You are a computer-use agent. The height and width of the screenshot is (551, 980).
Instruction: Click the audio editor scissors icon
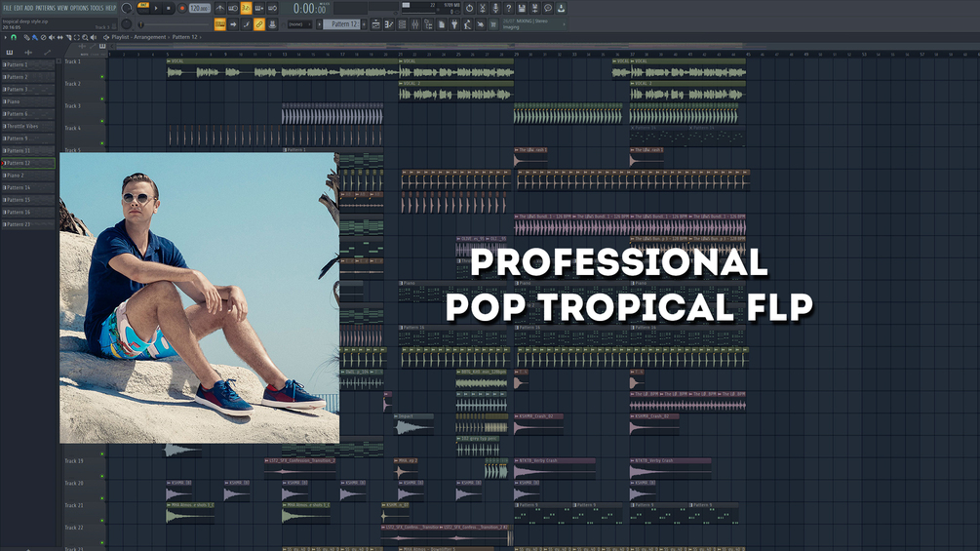[482, 8]
